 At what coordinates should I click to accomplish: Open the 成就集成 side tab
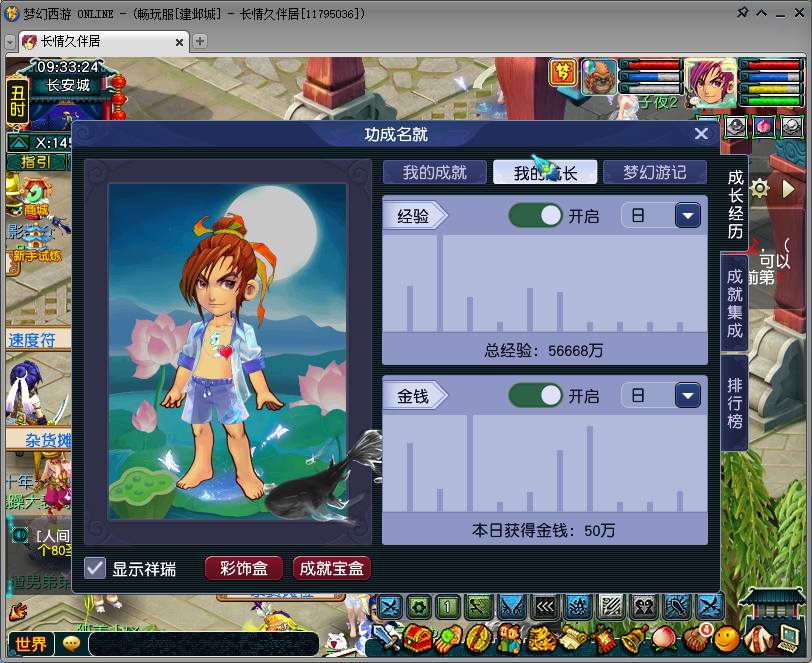pos(735,304)
